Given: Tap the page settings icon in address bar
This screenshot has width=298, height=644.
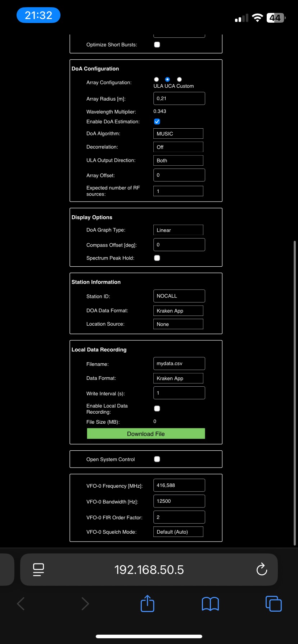Looking at the screenshot, I should pyautogui.click(x=39, y=569).
